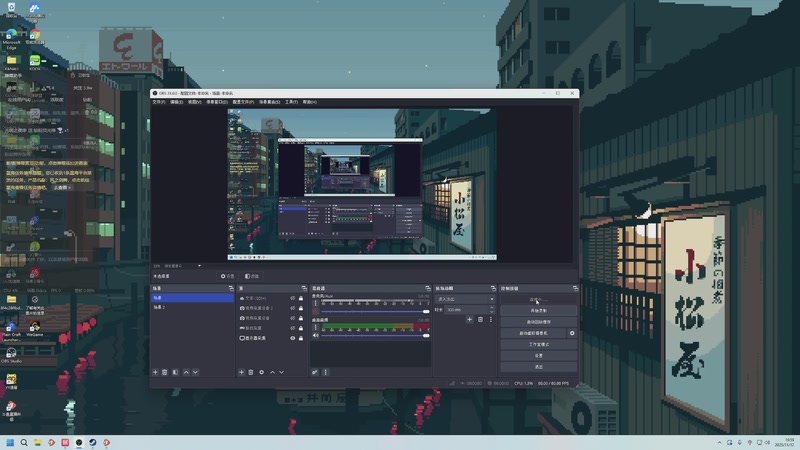Viewport: 800px width, 450px height.
Task: Move scene down in Scenes panel
Action: [x=195, y=372]
